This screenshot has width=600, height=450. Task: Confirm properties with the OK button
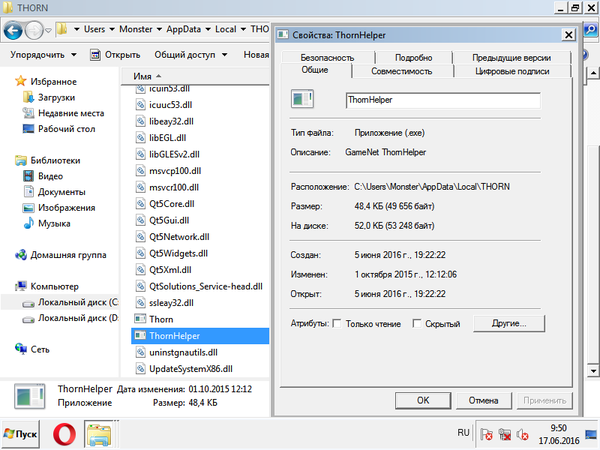[423, 400]
